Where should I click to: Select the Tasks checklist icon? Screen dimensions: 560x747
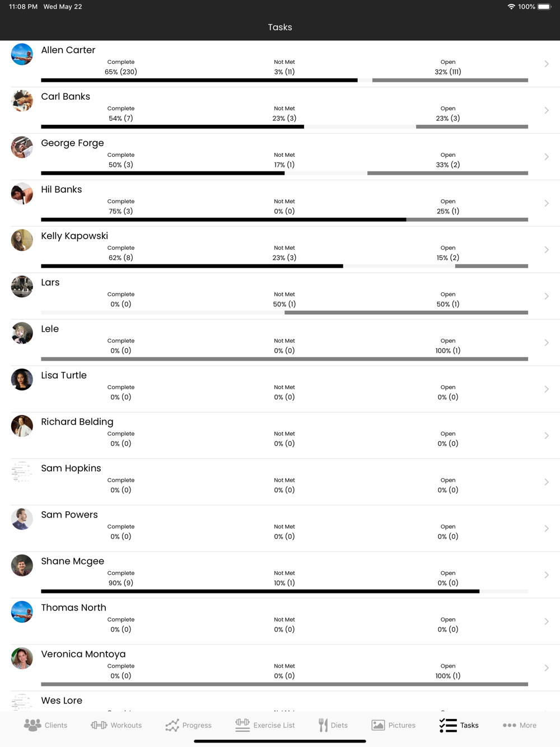point(448,725)
